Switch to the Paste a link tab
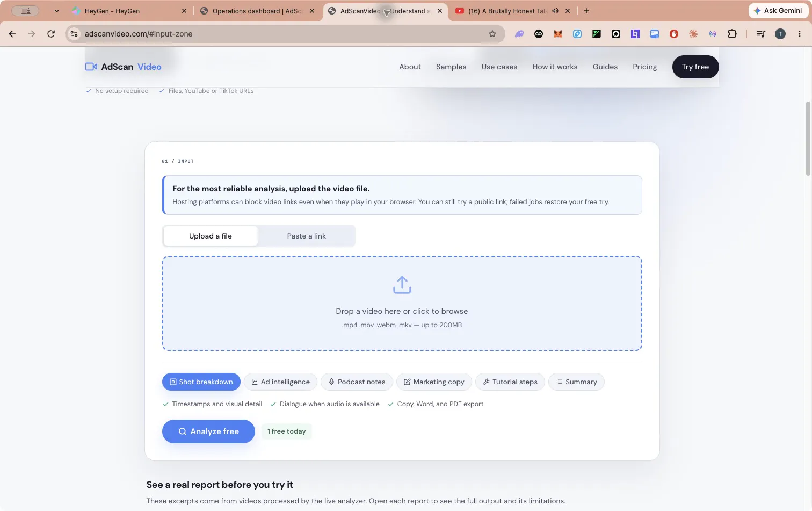This screenshot has height=511, width=812. click(x=306, y=236)
